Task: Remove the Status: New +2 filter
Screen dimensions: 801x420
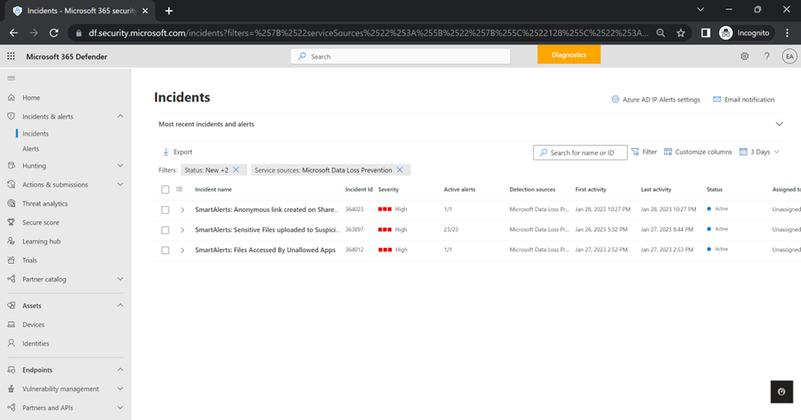Action: click(236, 170)
